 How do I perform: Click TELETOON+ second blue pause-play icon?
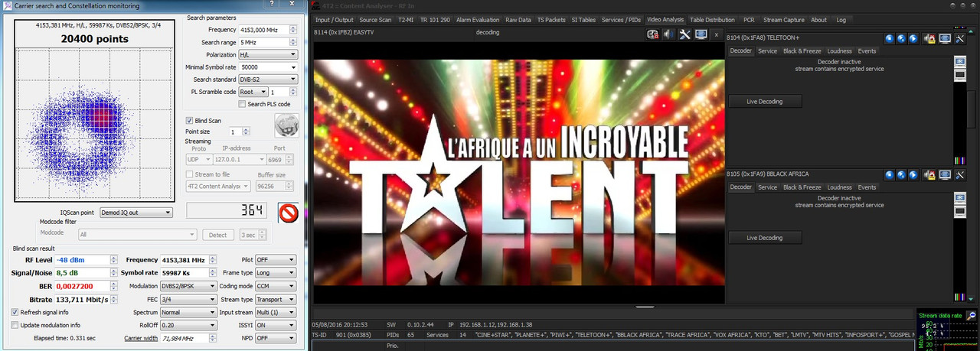click(901, 37)
